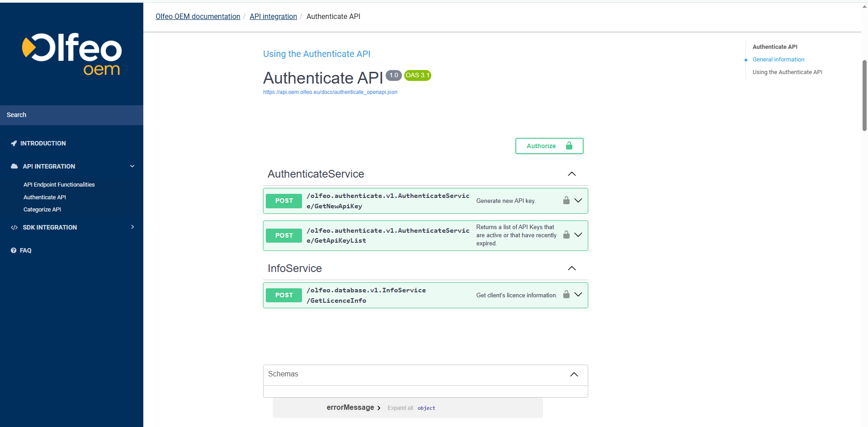Open Olfeo OEM documentation breadcrumb link

click(x=198, y=16)
